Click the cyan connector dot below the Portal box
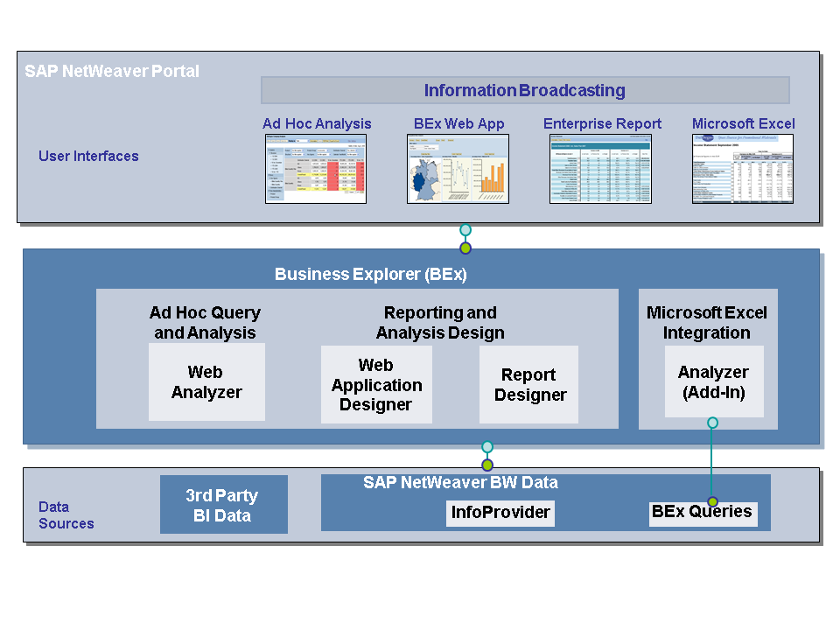Screen dimensions: 840x630 click(465, 230)
